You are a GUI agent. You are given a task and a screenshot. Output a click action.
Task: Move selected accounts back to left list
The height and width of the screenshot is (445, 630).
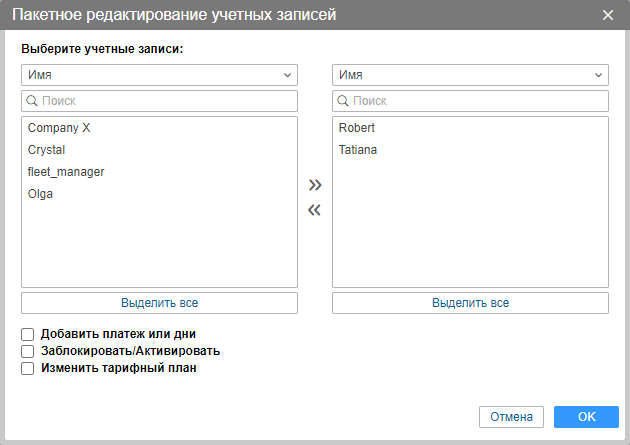click(314, 210)
